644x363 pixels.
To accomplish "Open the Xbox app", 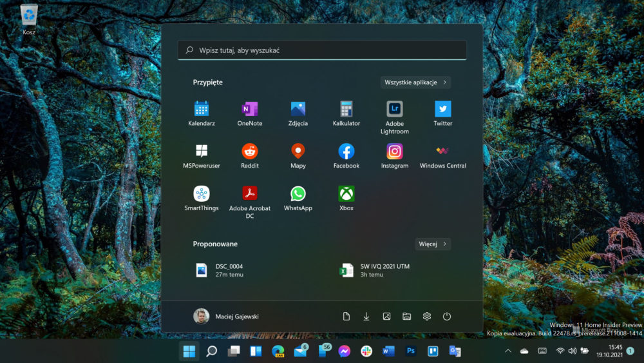I will (x=346, y=198).
